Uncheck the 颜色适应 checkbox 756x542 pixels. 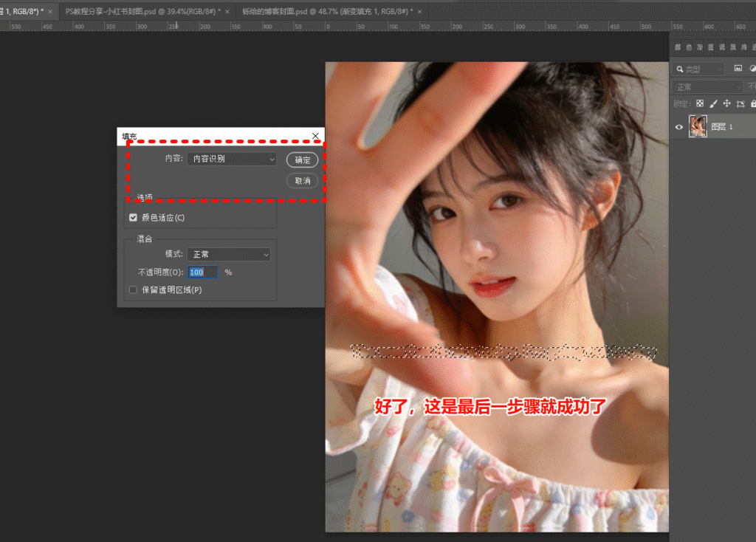(x=133, y=218)
